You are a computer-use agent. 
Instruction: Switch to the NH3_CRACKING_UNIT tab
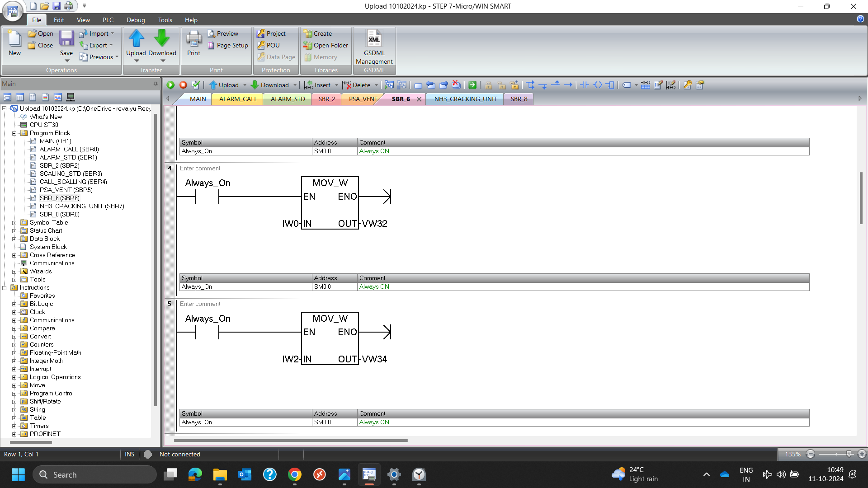coord(465,99)
